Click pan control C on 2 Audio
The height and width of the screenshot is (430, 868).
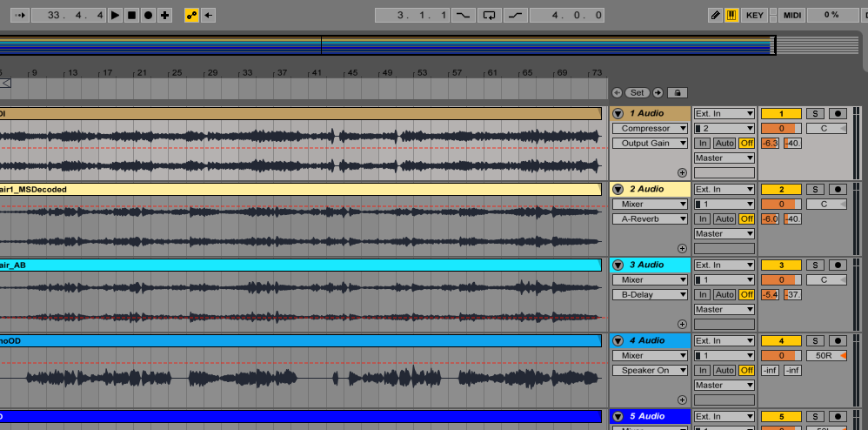coord(826,204)
